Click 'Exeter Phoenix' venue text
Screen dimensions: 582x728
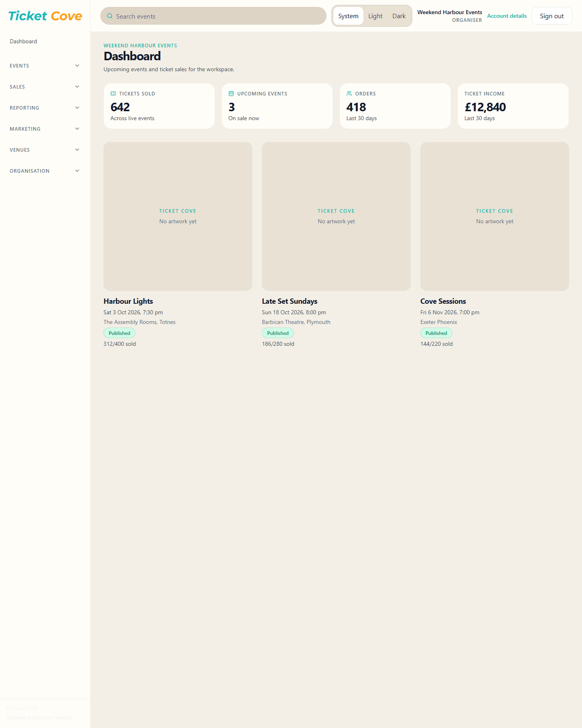click(439, 322)
